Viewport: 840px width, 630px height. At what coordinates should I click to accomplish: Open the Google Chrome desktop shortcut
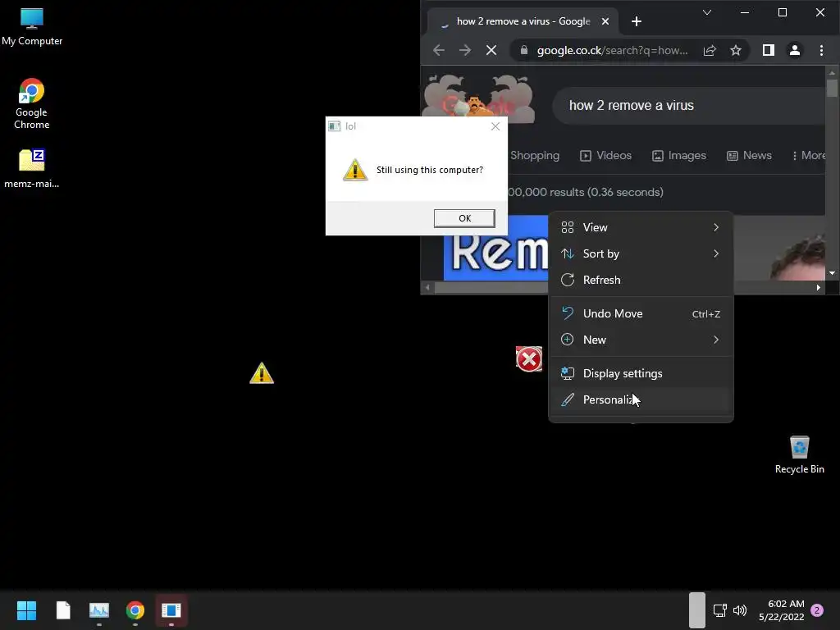[x=32, y=103]
